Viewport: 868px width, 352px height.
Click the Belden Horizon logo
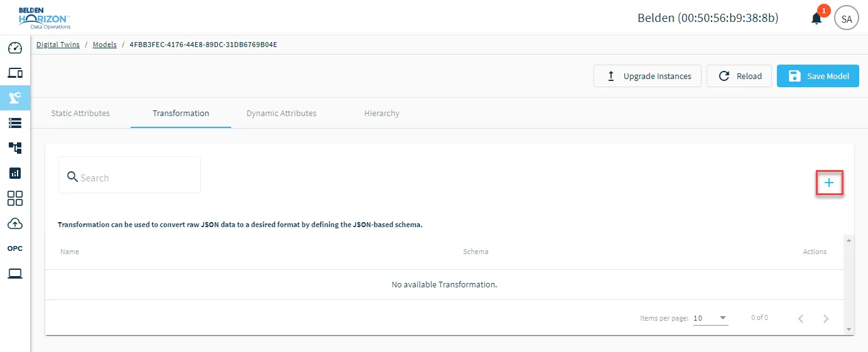point(45,18)
